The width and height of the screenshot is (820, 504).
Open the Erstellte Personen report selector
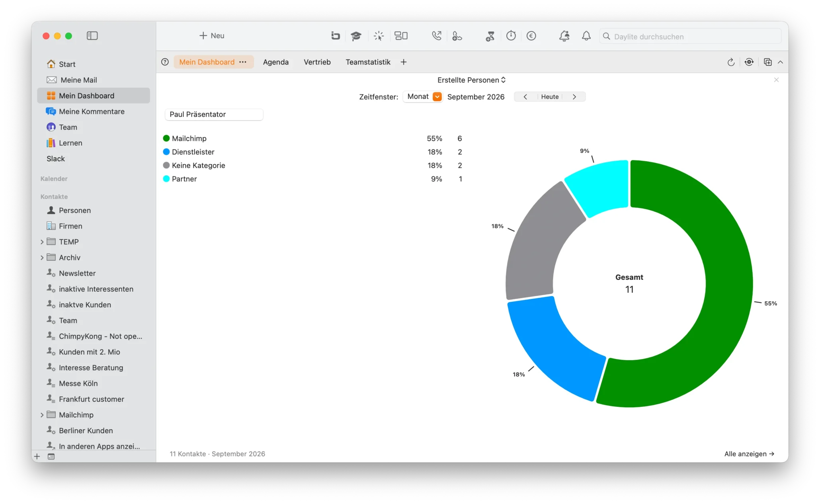click(x=471, y=80)
